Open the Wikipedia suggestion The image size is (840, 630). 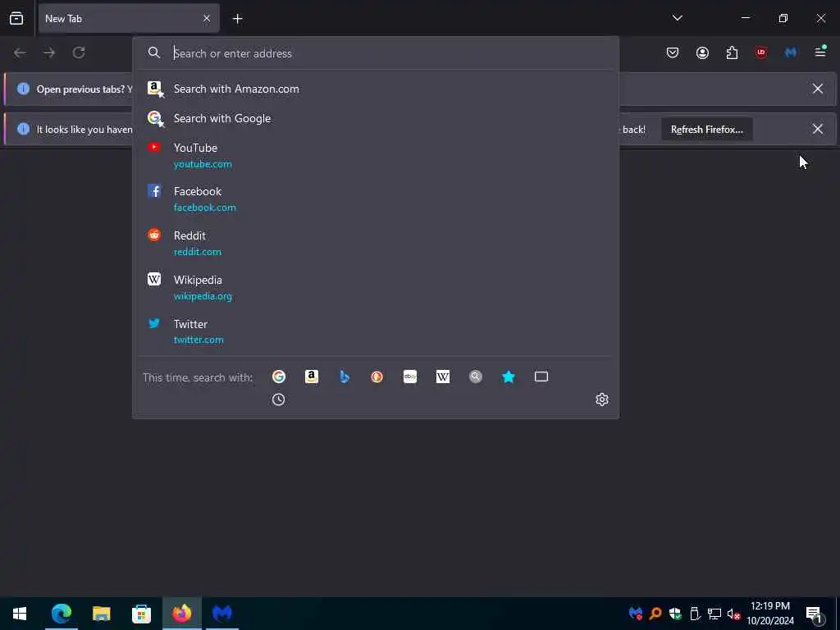tap(375, 288)
